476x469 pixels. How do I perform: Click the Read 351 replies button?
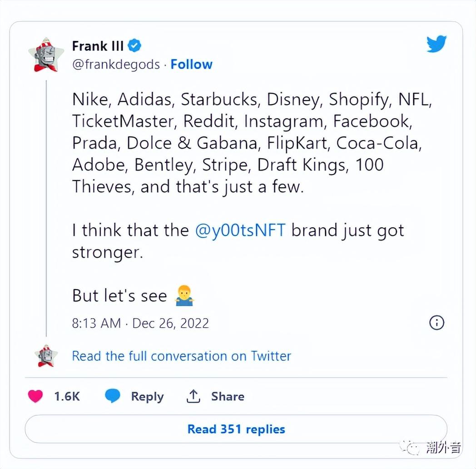[x=236, y=429]
